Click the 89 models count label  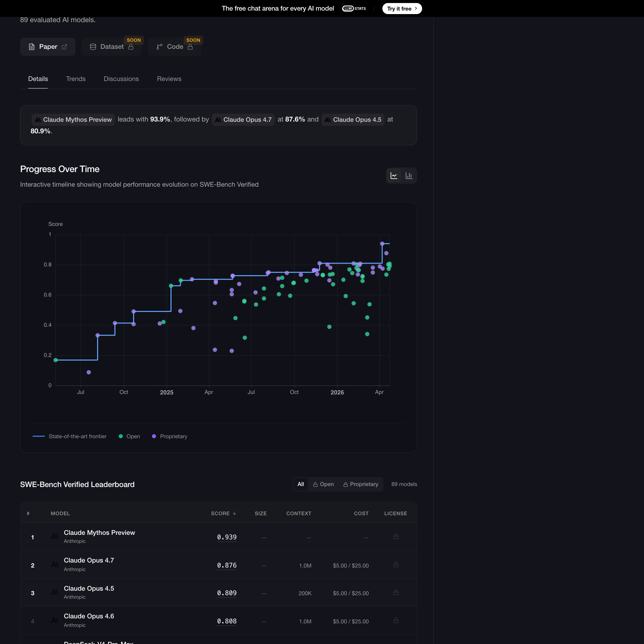click(404, 484)
